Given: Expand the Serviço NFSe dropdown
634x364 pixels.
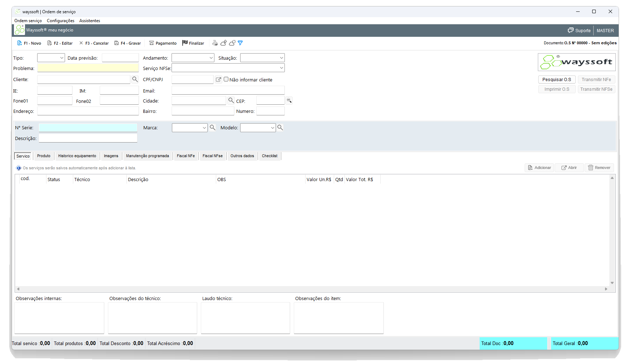Looking at the screenshot, I should coord(228,68).
